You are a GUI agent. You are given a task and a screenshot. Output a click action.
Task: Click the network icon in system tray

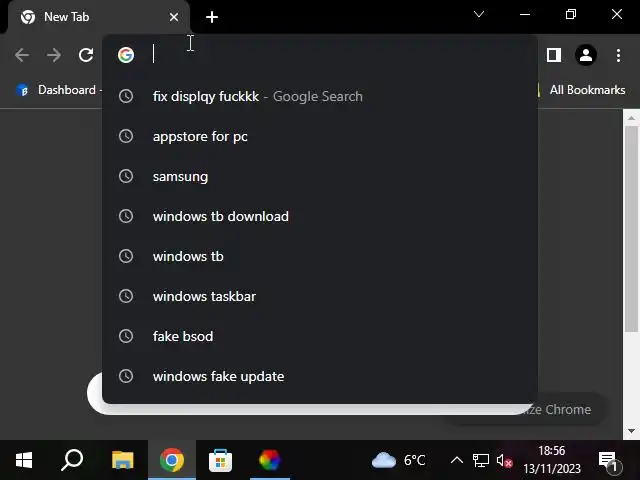tap(481, 460)
